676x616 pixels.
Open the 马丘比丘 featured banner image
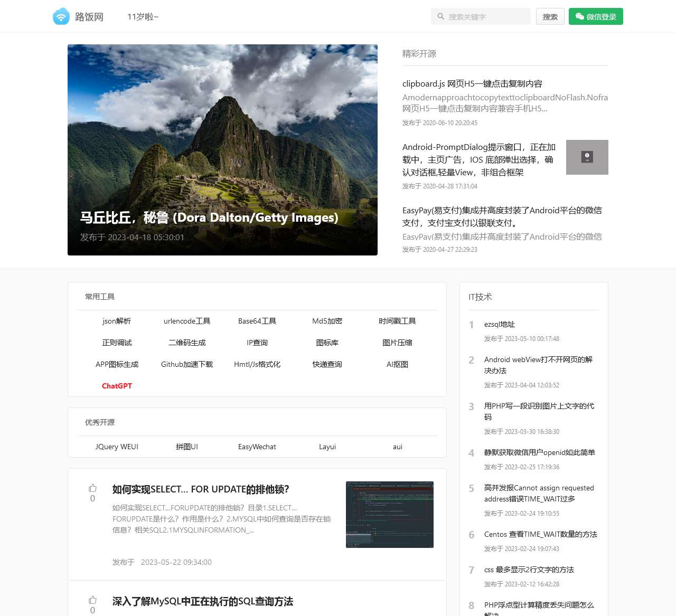click(x=222, y=150)
